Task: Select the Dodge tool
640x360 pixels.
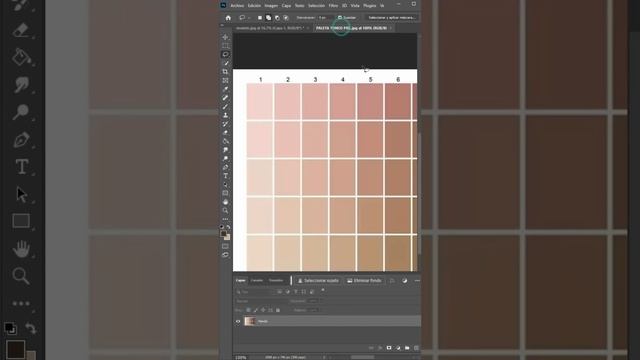Action: coord(225,158)
